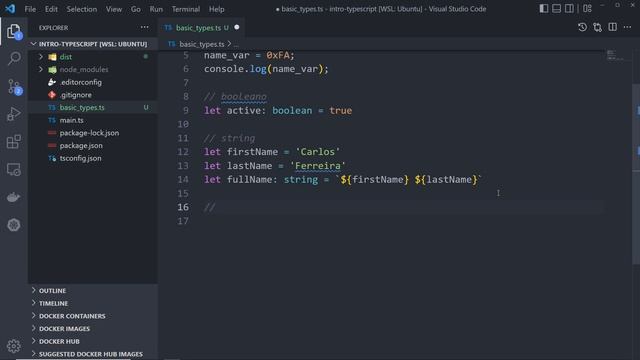
Task: Click 'fullName' variable on line 14
Action: click(249, 180)
